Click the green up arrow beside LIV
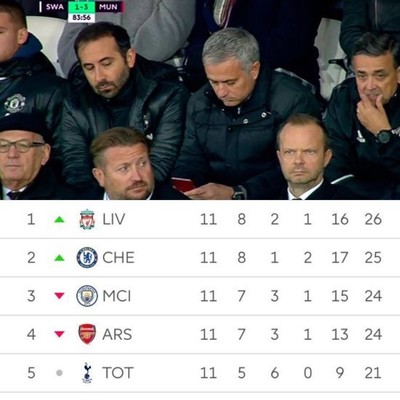Image resolution: width=400 pixels, height=400 pixels. coord(59,219)
